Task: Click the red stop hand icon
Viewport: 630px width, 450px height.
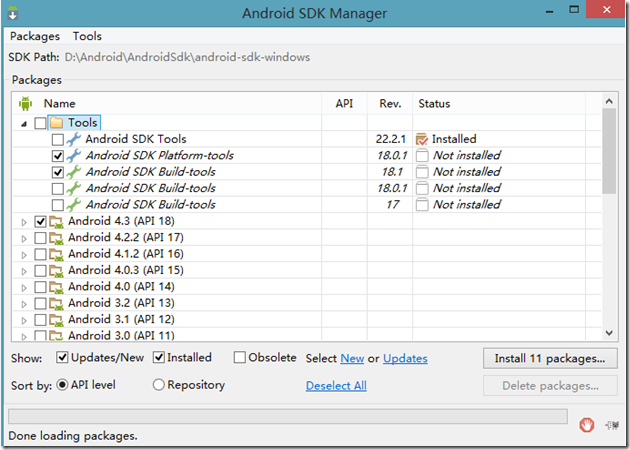Action: click(x=587, y=425)
